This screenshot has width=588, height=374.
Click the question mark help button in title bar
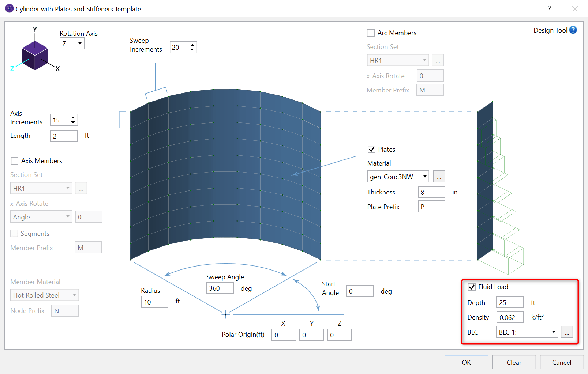click(549, 9)
